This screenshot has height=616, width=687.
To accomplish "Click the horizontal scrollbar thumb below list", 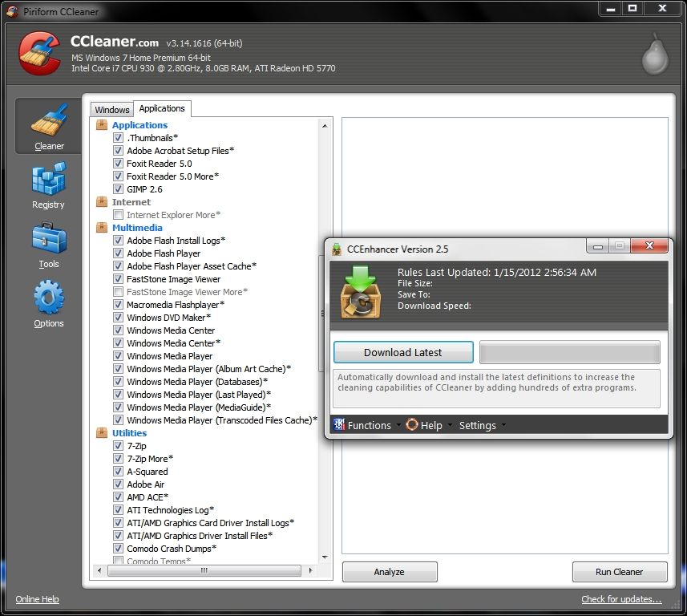I will pyautogui.click(x=204, y=570).
